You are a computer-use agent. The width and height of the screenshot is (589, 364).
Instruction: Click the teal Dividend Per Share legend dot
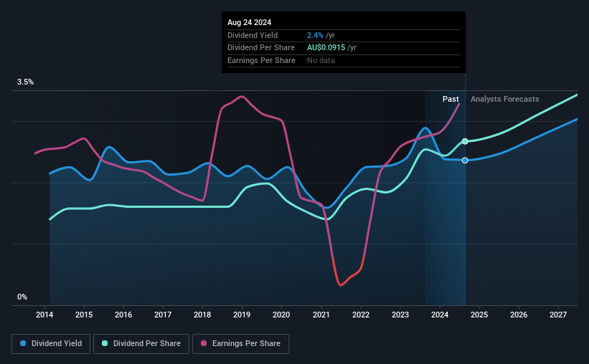click(105, 343)
